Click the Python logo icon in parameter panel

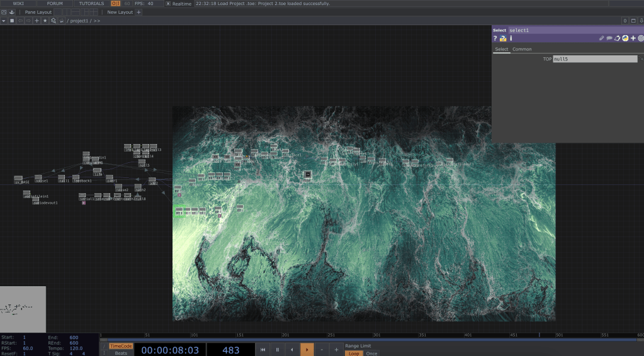click(x=625, y=39)
